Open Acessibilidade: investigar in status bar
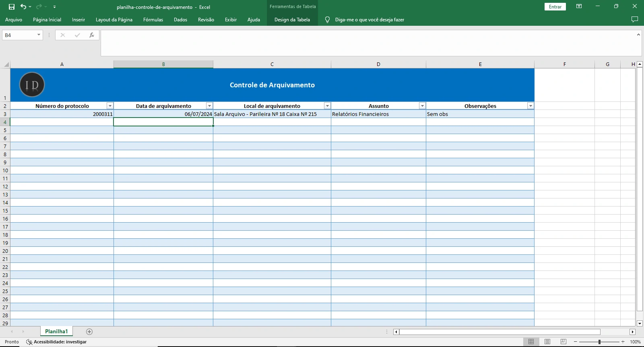644x347 pixels. (56, 342)
